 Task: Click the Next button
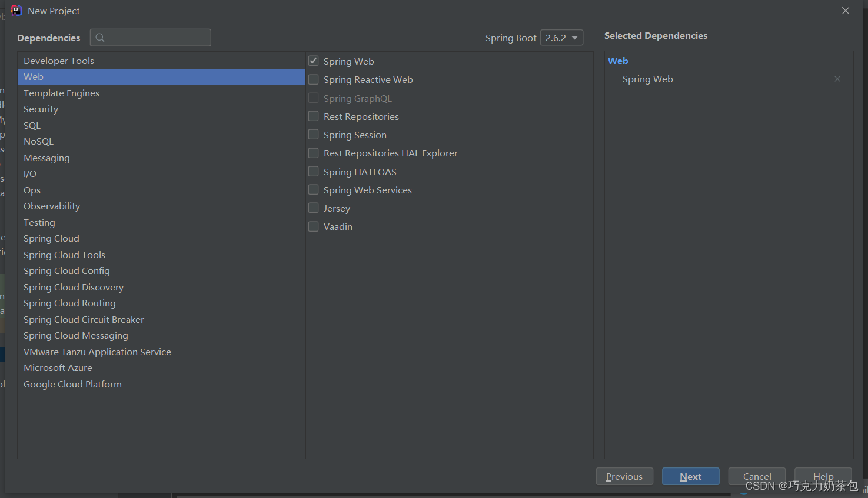pos(690,476)
